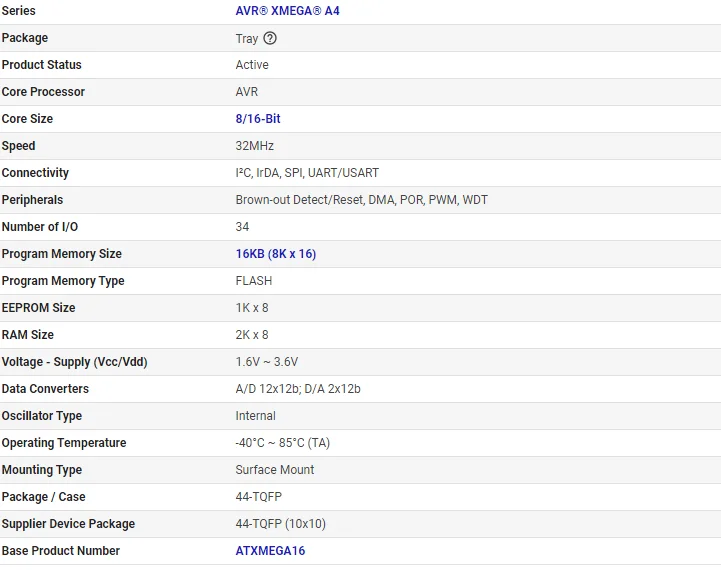Click the help icon next to Tray
This screenshot has height=570, width=721.
pos(270,38)
